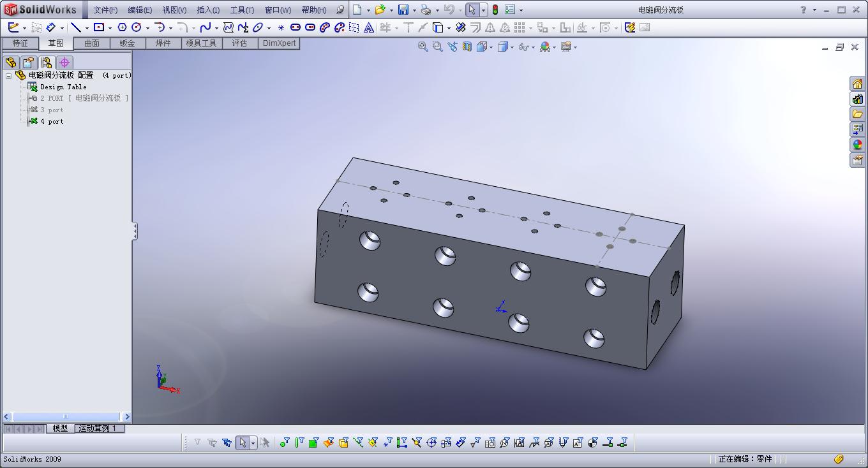Viewport: 868px width, 468px height.
Task: Toggle the Filter Center Marks selection filter
Action: coord(431,442)
